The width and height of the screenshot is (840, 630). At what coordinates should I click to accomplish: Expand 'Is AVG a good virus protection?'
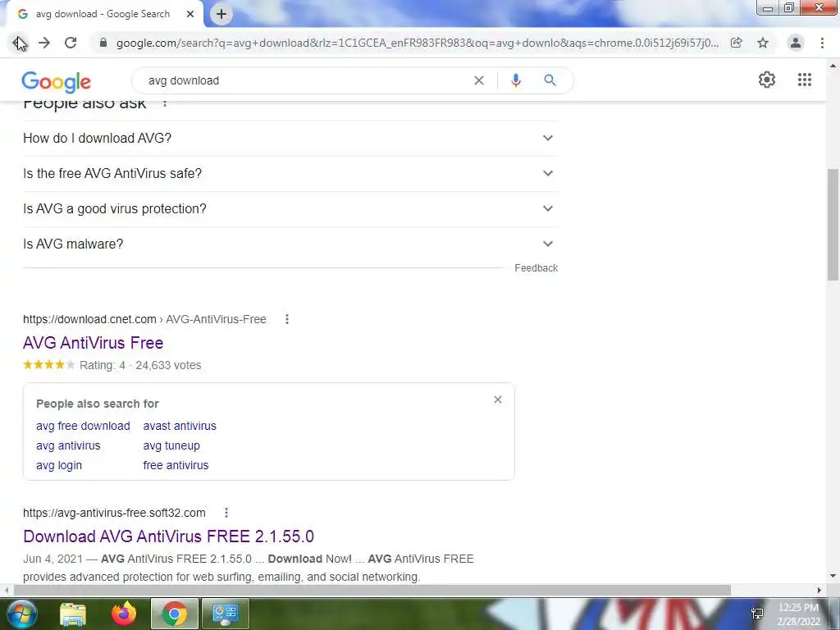(290, 209)
